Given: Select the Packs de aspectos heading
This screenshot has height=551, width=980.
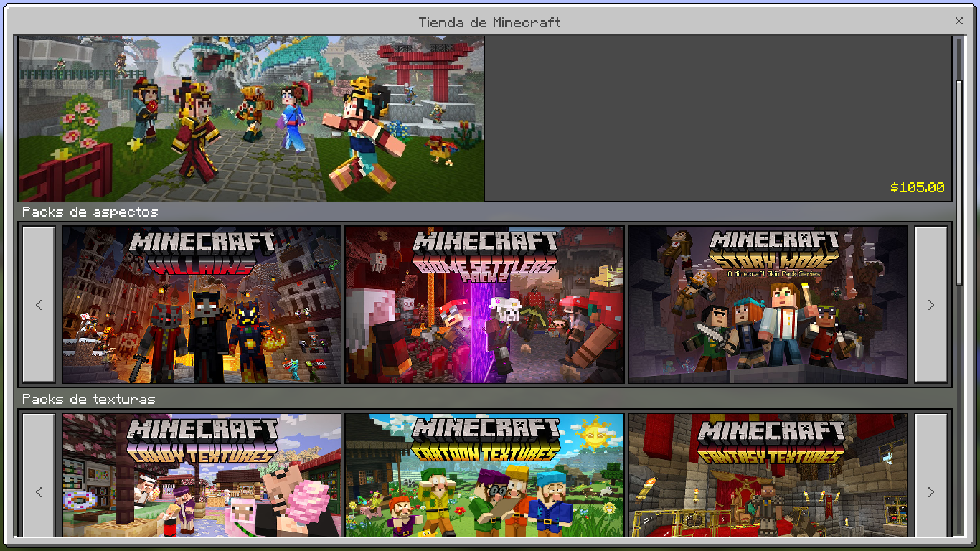Looking at the screenshot, I should click(90, 212).
